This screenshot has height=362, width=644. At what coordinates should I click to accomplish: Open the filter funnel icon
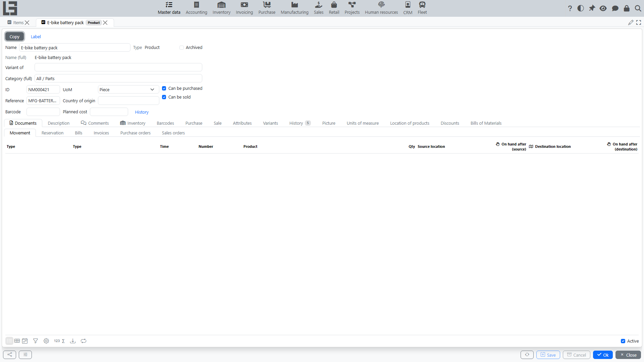pyautogui.click(x=36, y=341)
